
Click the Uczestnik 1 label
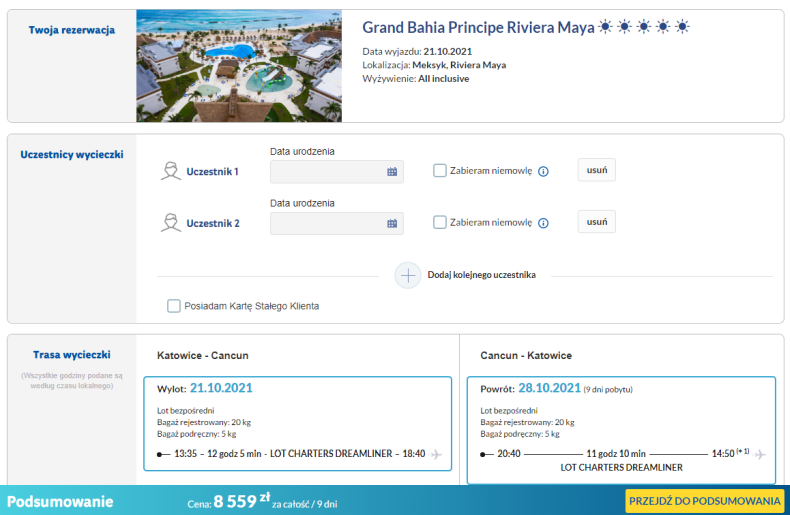click(212, 171)
